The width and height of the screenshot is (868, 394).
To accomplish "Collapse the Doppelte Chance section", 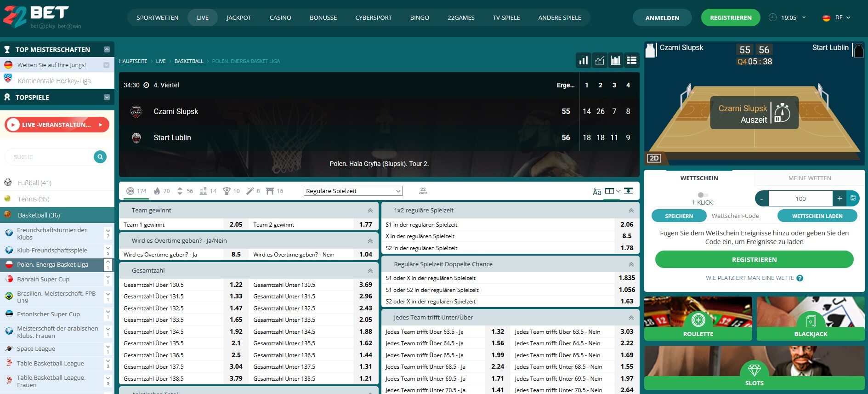I will (x=631, y=264).
